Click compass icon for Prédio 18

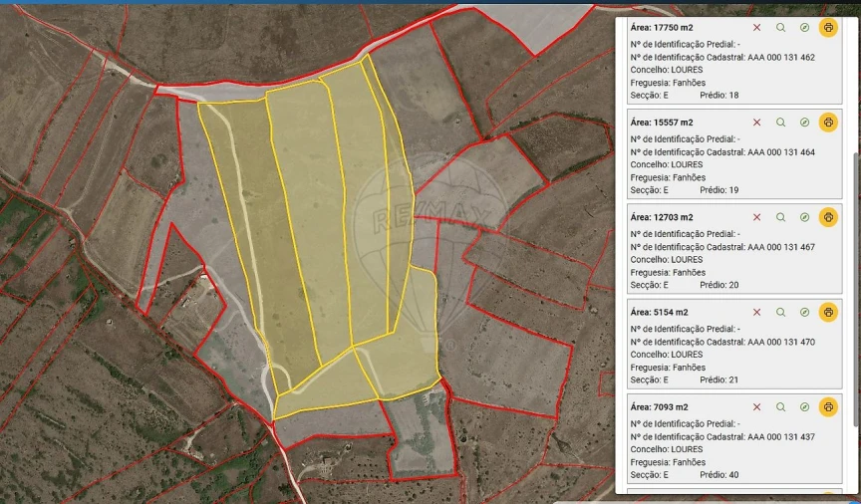tap(804, 28)
